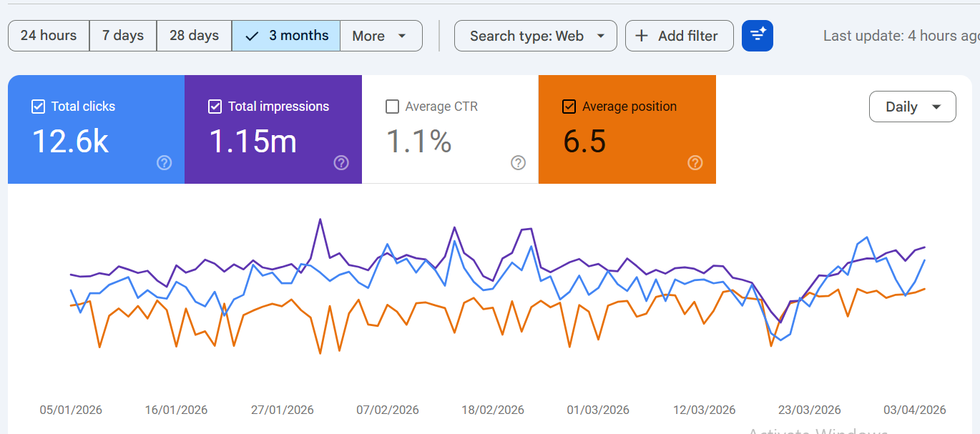Click help icon on Average position card
This screenshot has width=980, height=434.
pyautogui.click(x=695, y=163)
